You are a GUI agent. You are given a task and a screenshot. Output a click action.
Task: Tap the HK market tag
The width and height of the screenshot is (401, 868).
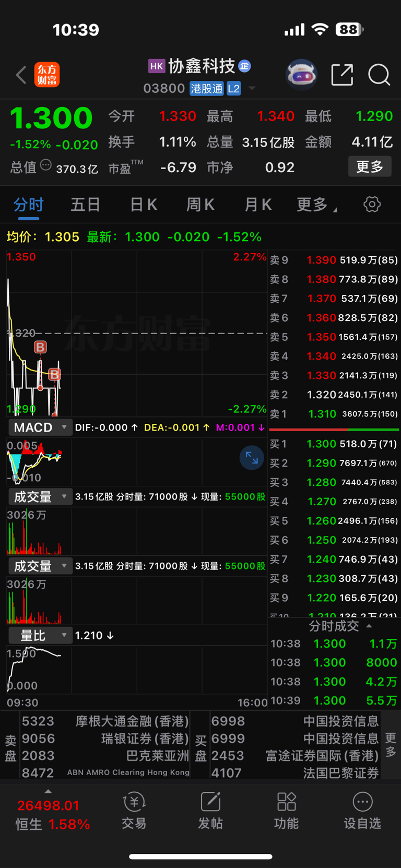point(157,66)
